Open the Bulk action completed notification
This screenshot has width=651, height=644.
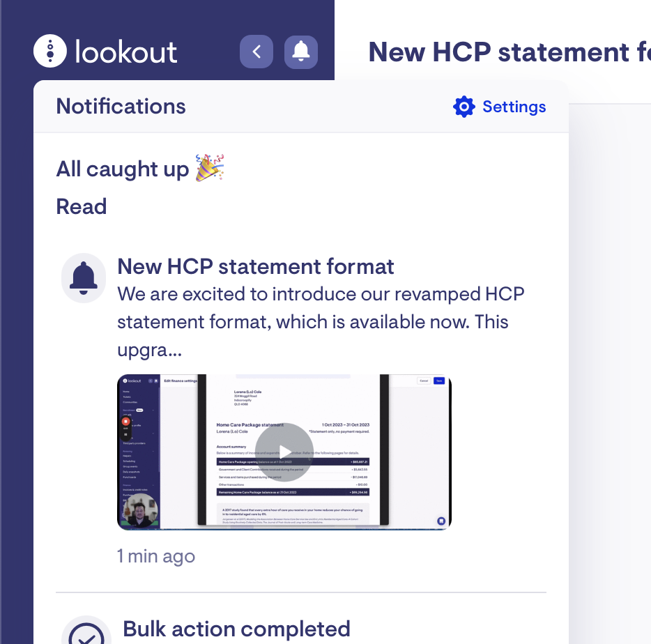click(x=237, y=629)
